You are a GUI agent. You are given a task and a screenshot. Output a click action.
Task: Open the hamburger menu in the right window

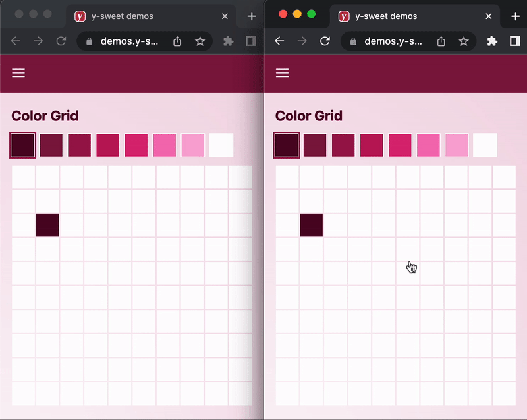click(282, 73)
